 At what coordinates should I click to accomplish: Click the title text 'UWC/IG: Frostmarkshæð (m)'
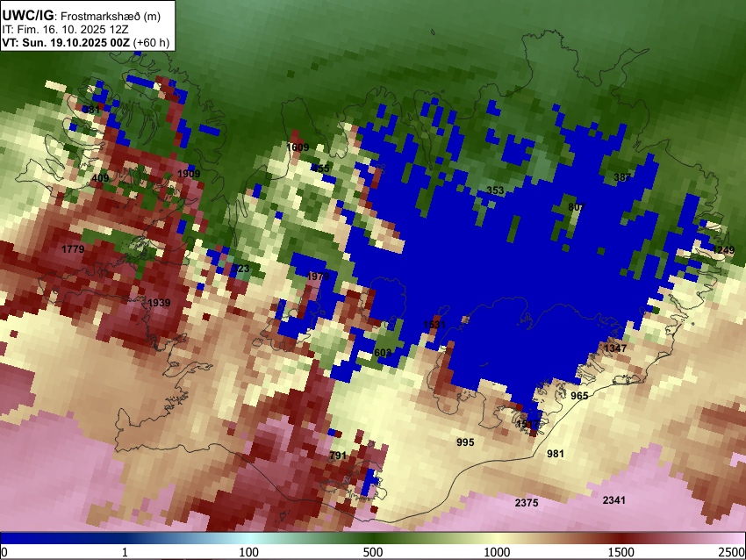[82, 16]
